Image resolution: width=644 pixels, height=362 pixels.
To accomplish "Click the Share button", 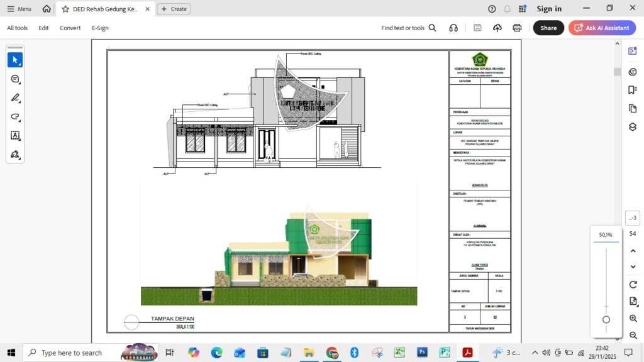I will coord(548,28).
